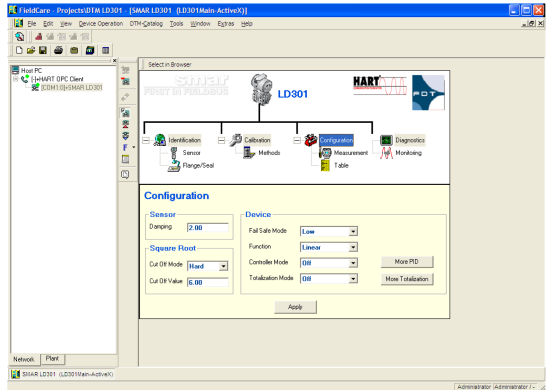Viewport: 550px width, 390px height.
Task: Click Select in Browser
Action: click(x=170, y=65)
